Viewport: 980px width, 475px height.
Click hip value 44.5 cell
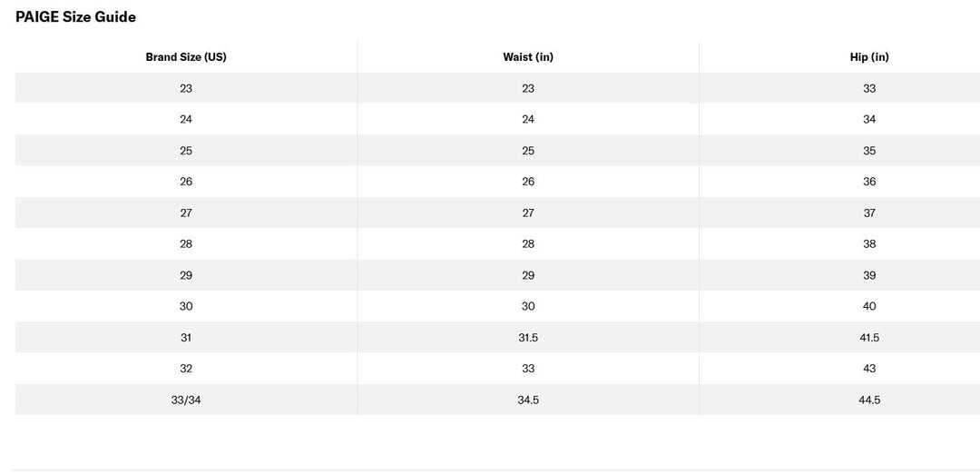point(869,400)
